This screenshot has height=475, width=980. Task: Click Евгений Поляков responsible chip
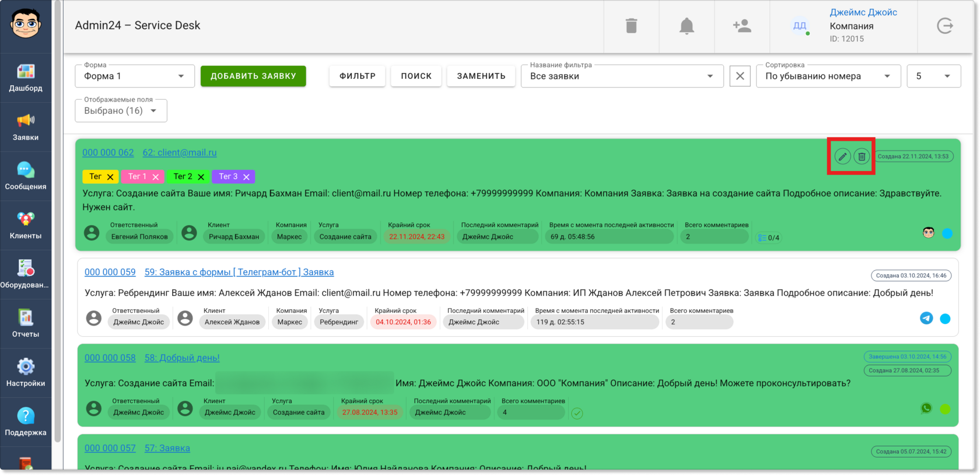(x=139, y=237)
